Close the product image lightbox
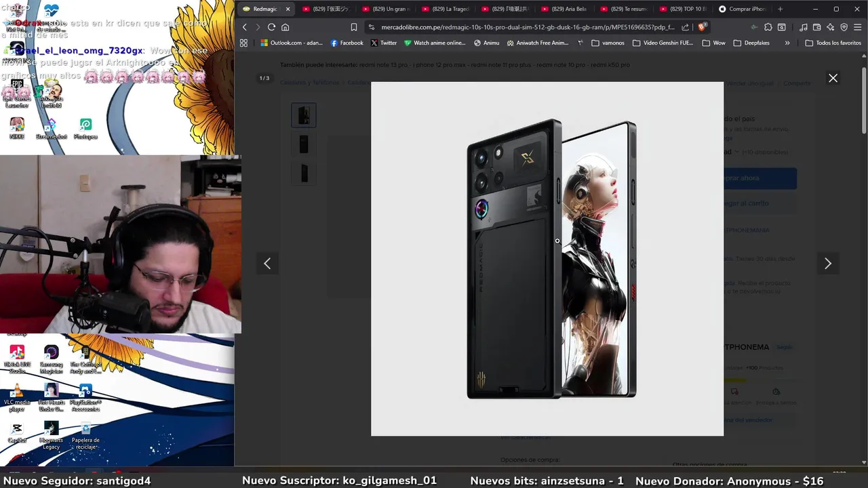 point(833,78)
